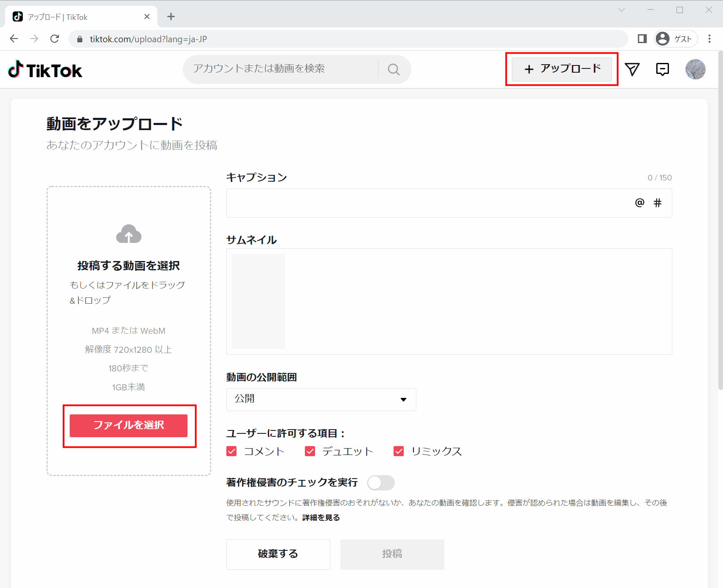Open the ゲスト guest profile button
Image resolution: width=723 pixels, height=588 pixels.
tap(676, 39)
